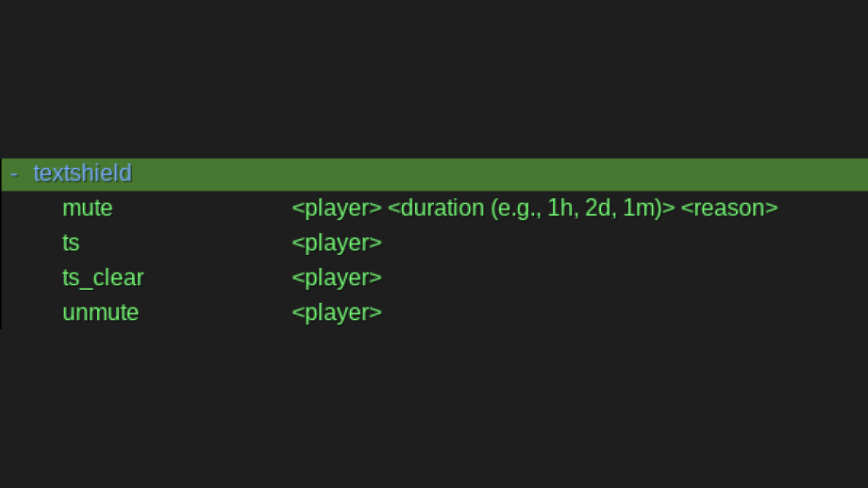This screenshot has height=488, width=868.
Task: Select the mute command
Action: tap(87, 208)
